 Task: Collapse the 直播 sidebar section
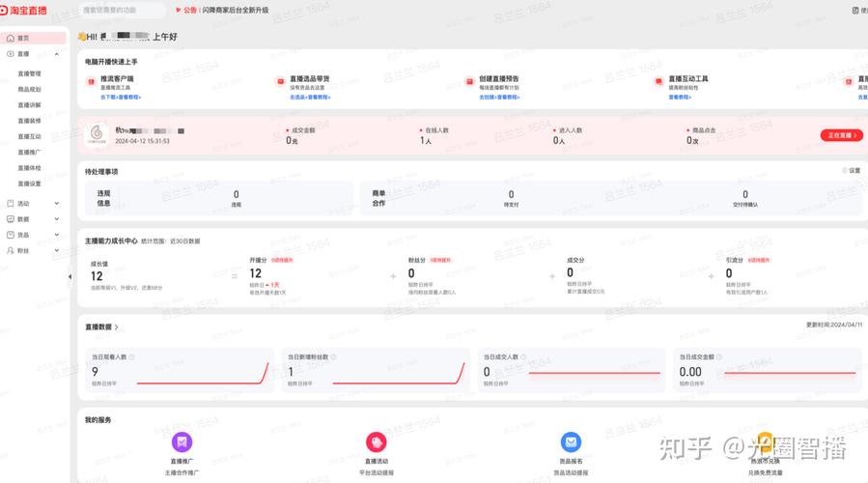(57, 55)
